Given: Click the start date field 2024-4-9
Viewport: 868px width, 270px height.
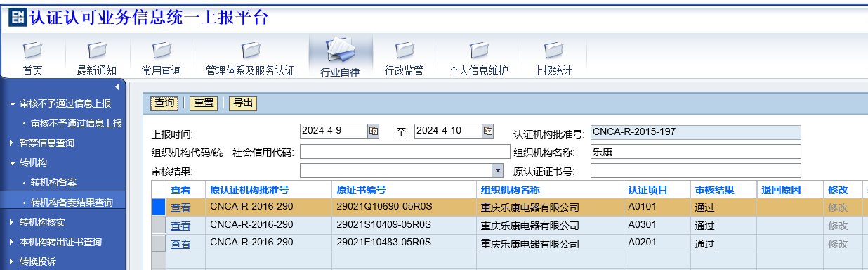Looking at the screenshot, I should pyautogui.click(x=334, y=131).
